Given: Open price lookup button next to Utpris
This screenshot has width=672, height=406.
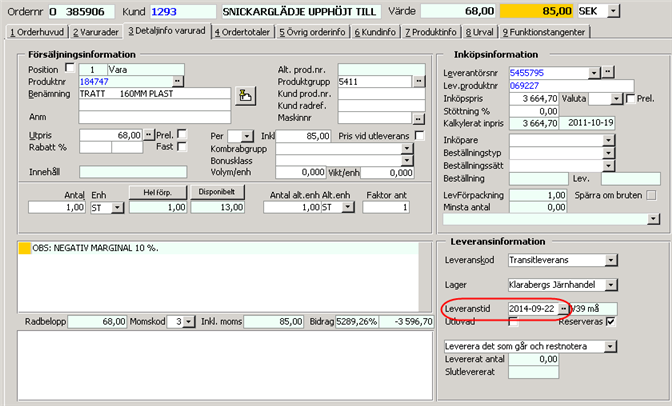Looking at the screenshot, I should click(148, 135).
